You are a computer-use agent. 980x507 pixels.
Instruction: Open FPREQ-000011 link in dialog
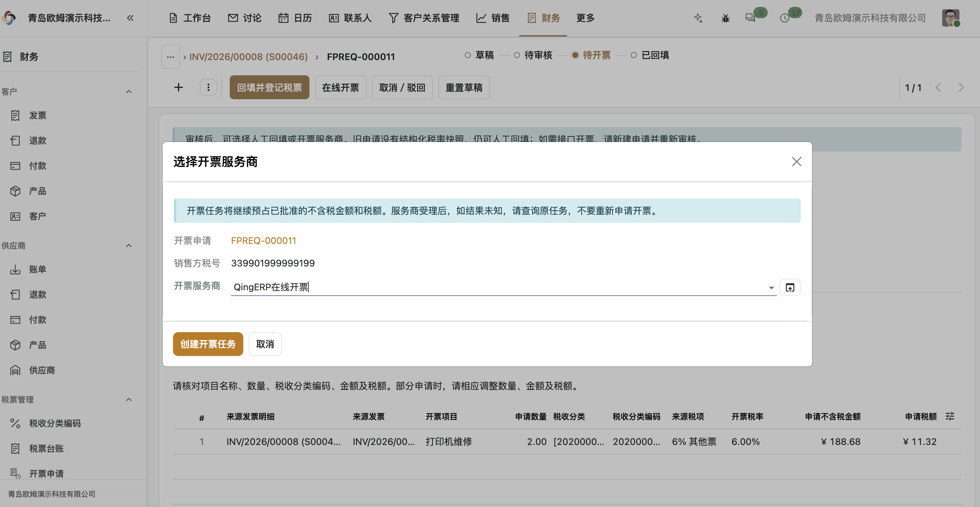pos(263,240)
